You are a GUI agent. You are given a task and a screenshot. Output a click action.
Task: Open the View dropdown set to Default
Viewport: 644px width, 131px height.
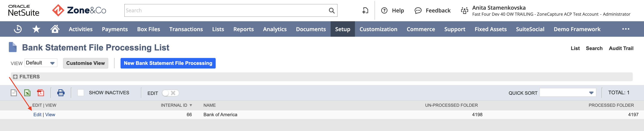point(41,63)
